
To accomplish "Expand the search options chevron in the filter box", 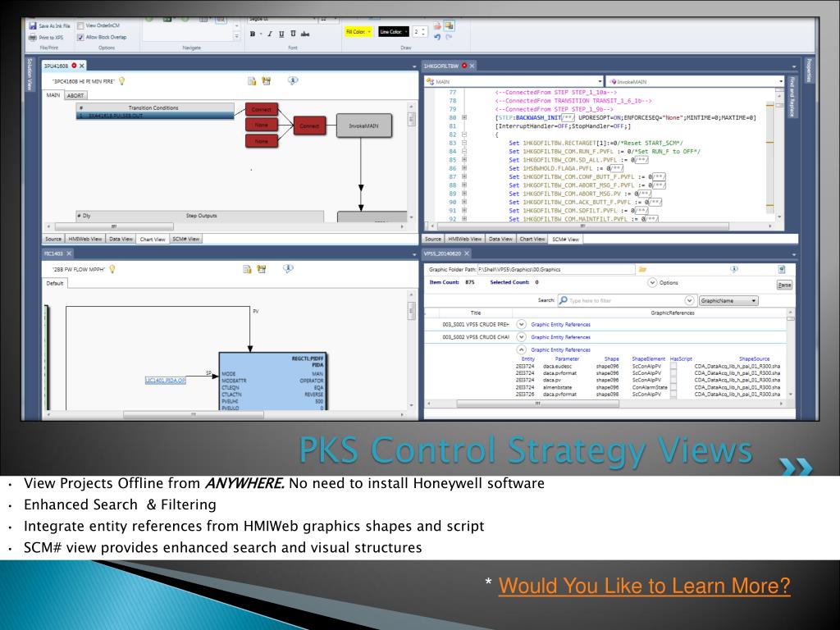I will click(x=689, y=300).
